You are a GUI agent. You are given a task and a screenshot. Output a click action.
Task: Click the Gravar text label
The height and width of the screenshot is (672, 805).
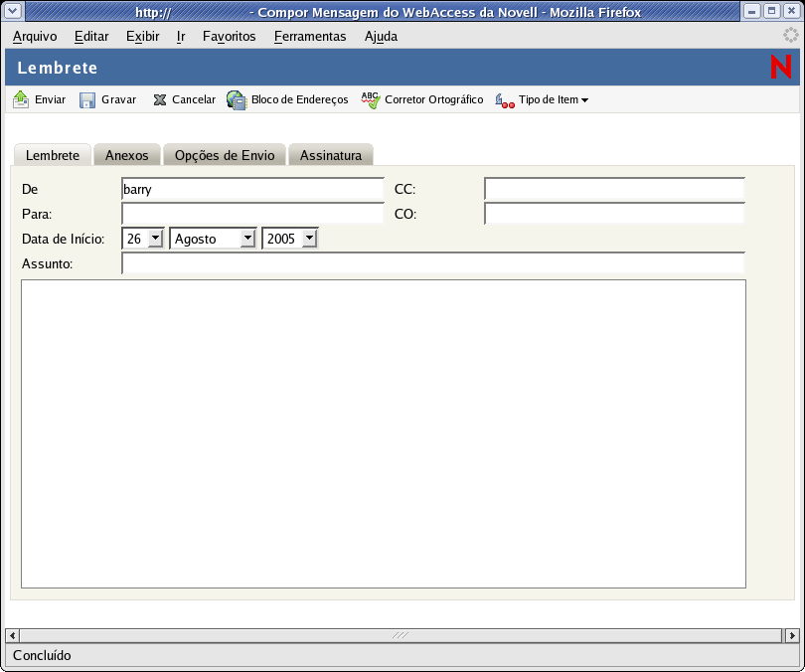[118, 99]
